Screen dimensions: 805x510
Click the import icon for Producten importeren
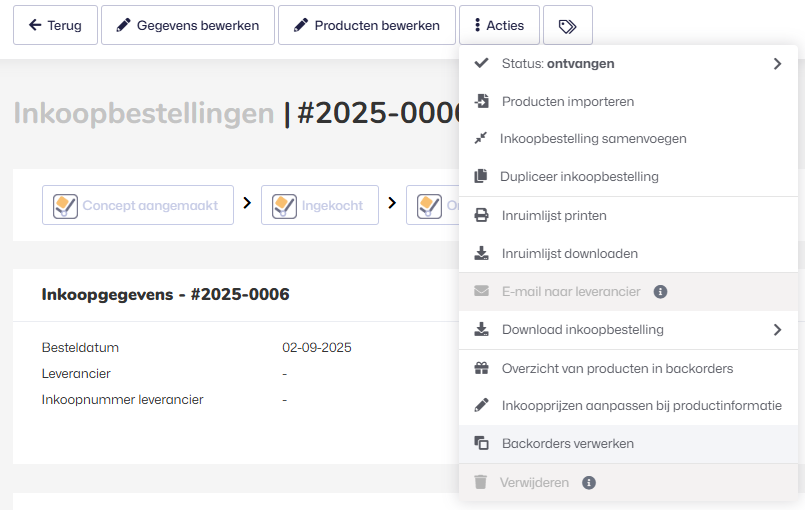[481, 101]
